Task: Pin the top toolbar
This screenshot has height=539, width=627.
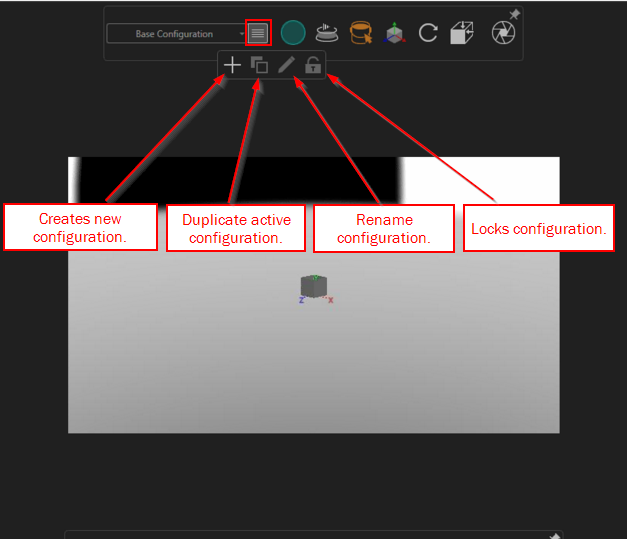Action: (514, 14)
